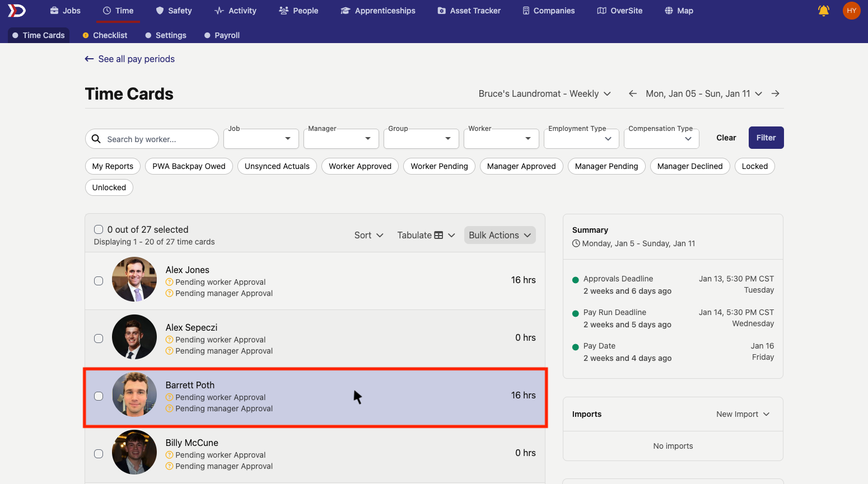Go to next pay period arrow
The image size is (868, 484).
pos(775,93)
